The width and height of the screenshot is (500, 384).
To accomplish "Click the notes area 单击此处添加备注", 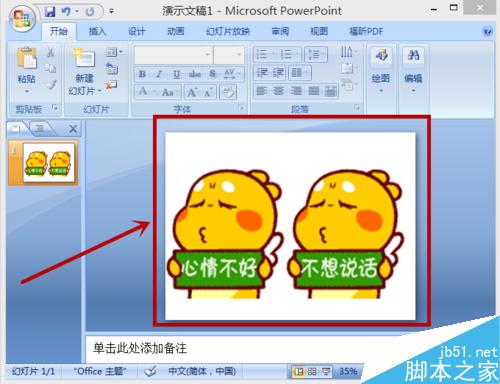I will (140, 348).
